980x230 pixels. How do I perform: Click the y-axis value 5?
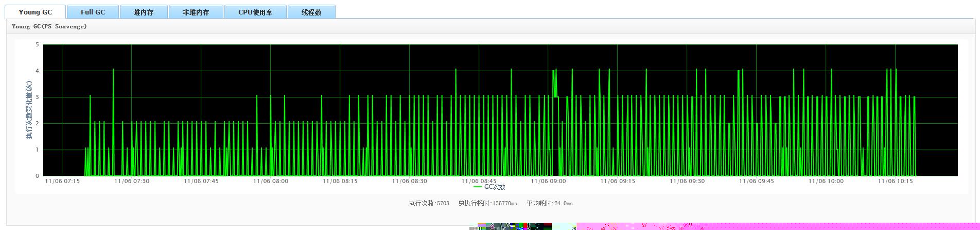pyautogui.click(x=38, y=45)
